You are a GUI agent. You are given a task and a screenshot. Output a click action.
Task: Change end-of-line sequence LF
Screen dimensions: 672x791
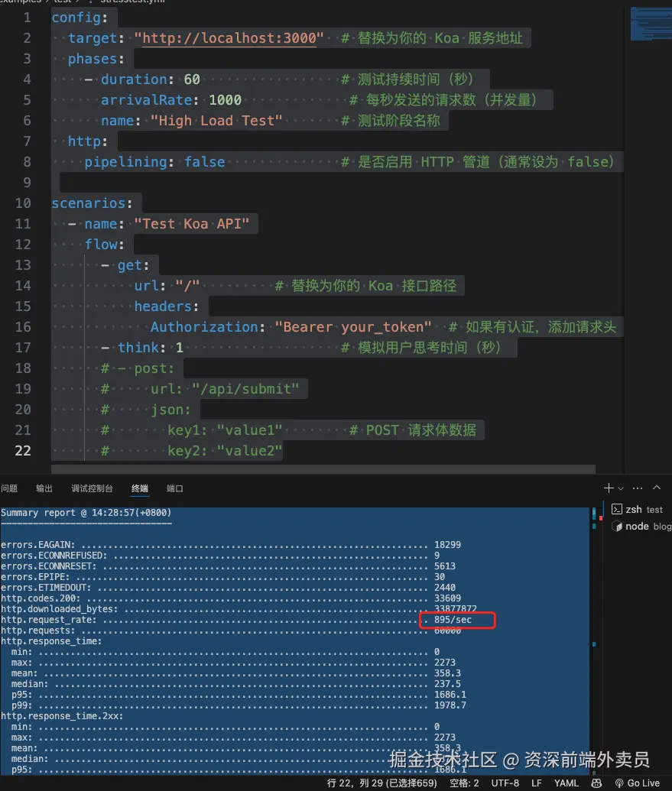[536, 783]
